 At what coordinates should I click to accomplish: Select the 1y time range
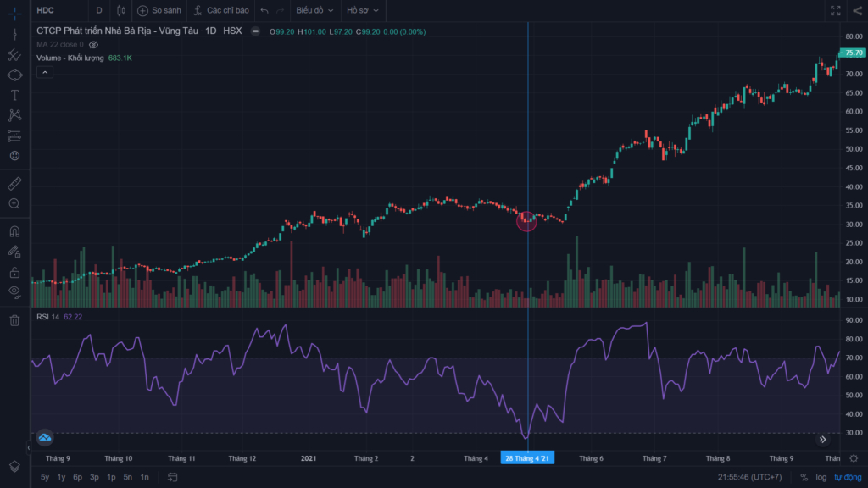click(x=61, y=477)
